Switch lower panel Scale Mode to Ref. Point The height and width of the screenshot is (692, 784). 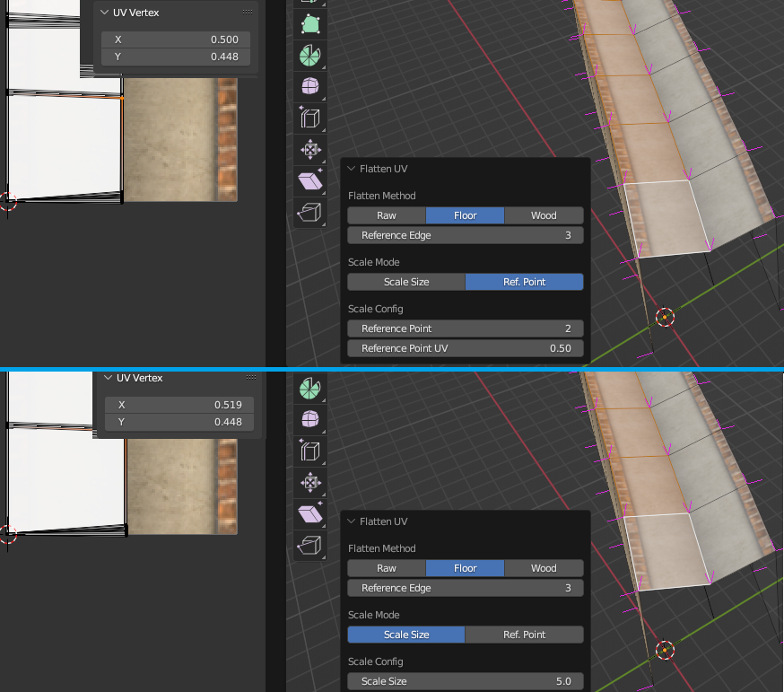[x=524, y=635]
